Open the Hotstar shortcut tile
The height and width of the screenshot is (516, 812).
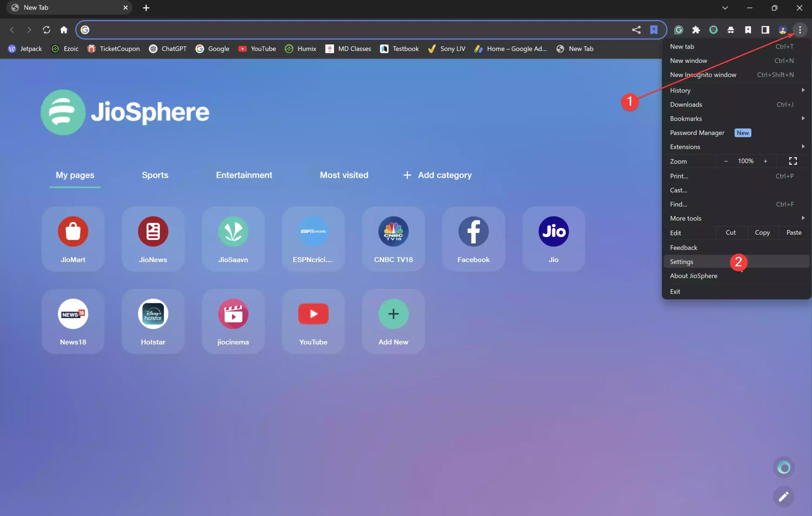pyautogui.click(x=153, y=321)
